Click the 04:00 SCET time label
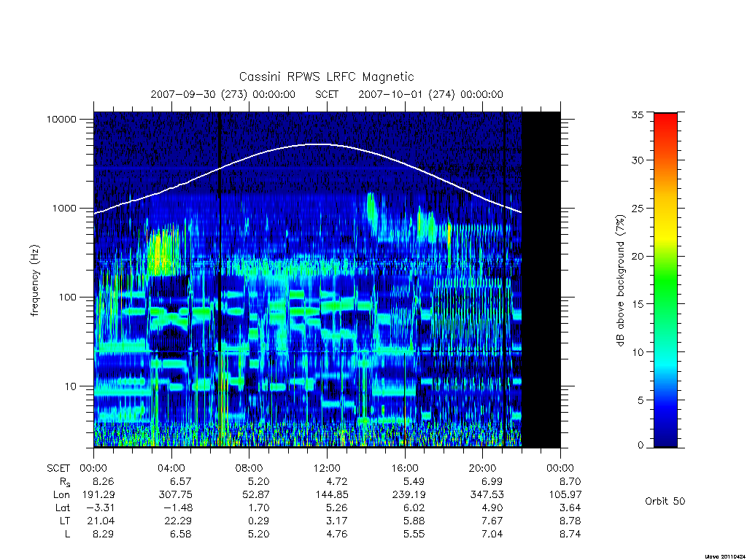Screen dimensions: 747x560 click(x=171, y=468)
